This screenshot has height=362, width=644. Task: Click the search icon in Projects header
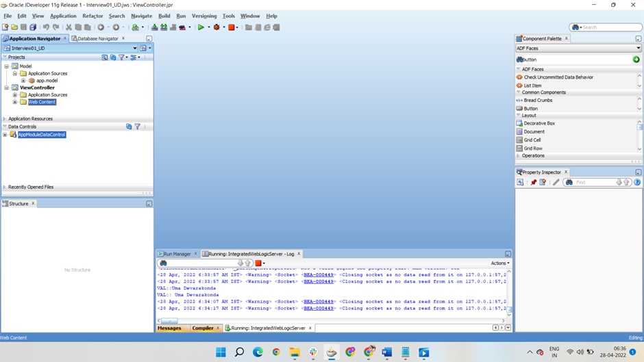[x=104, y=57]
